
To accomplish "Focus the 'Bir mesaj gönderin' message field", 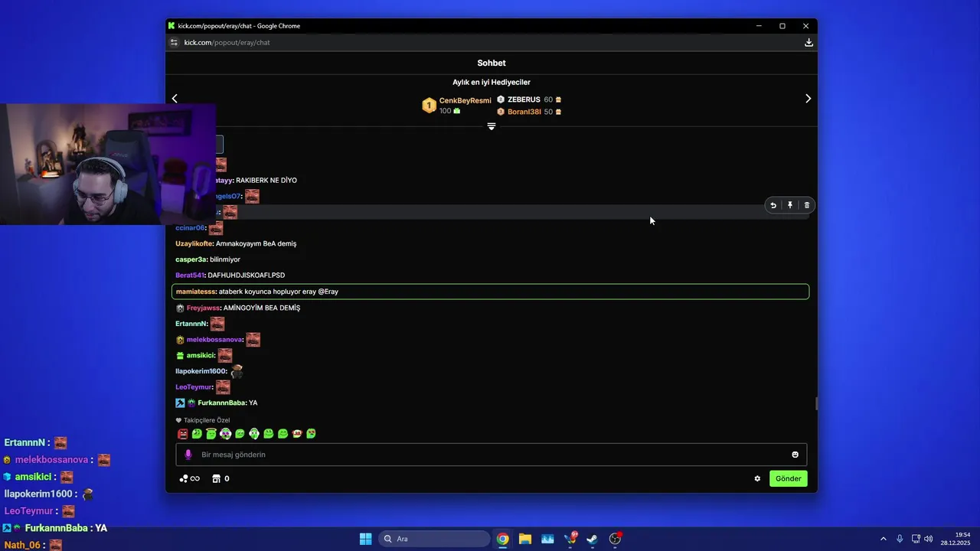I will click(x=492, y=455).
